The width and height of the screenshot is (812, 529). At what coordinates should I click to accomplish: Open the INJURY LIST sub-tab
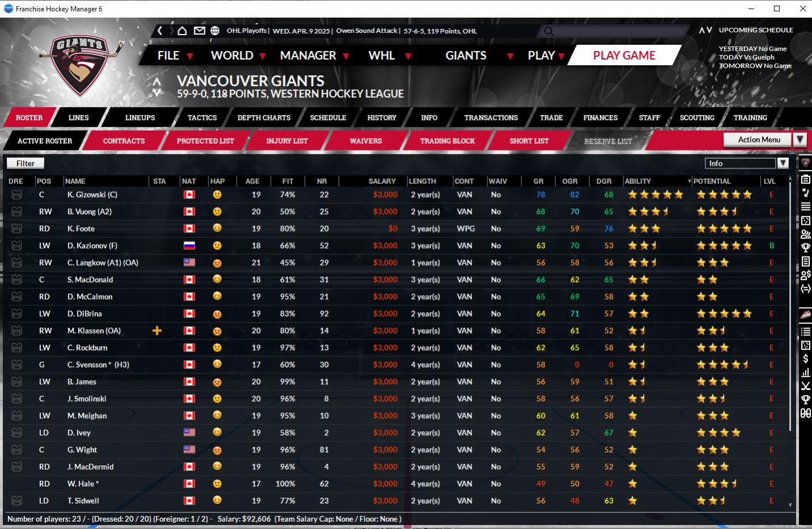(x=287, y=141)
